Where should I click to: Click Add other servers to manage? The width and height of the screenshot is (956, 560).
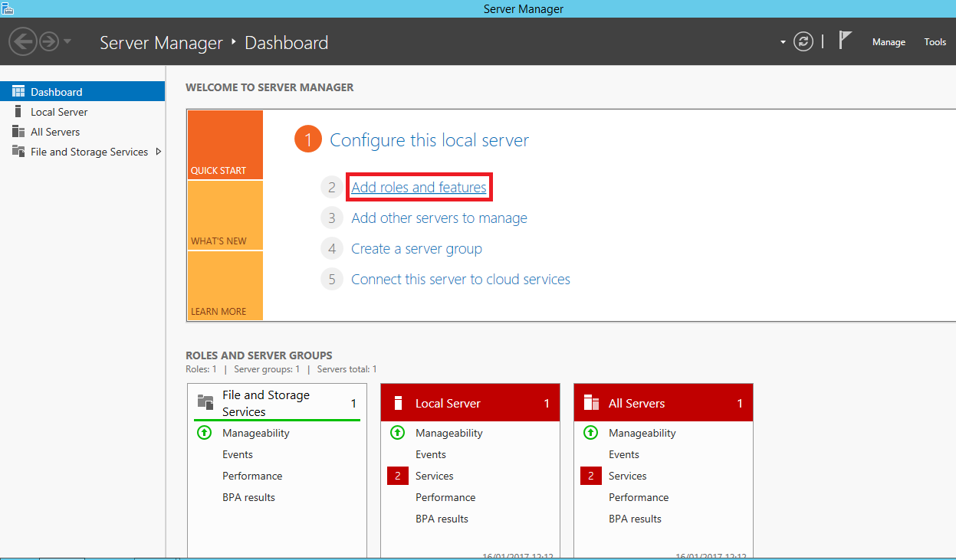coord(439,218)
